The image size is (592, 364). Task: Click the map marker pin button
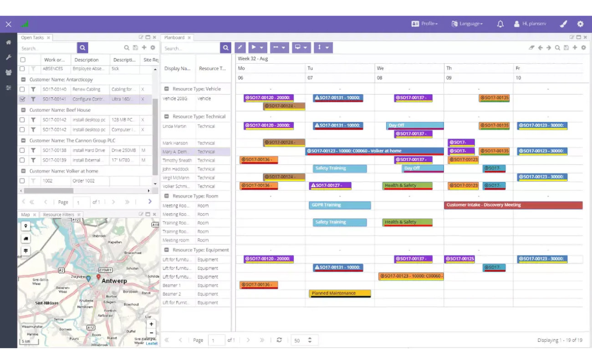point(26,226)
